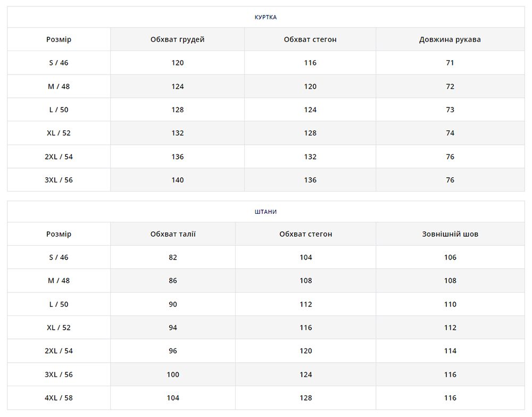Click sleeve length 71 for size S
532x417 pixels.
(x=450, y=63)
